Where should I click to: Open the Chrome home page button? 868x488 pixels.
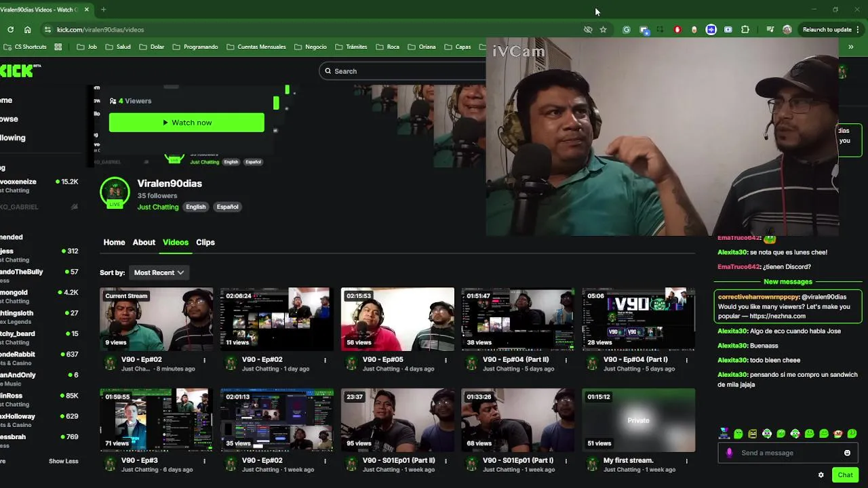click(27, 30)
